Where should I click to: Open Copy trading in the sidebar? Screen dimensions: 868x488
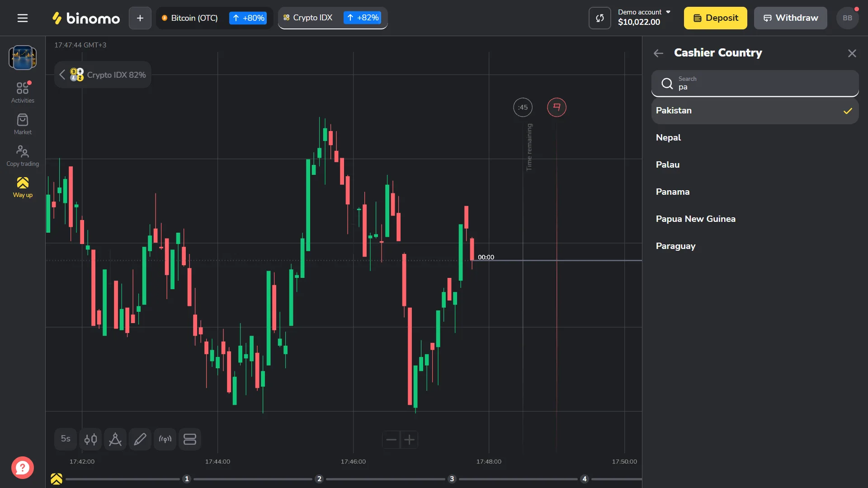tap(23, 156)
